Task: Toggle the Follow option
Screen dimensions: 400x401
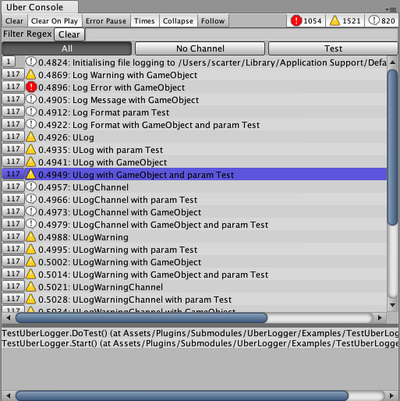Action: pyautogui.click(x=213, y=21)
